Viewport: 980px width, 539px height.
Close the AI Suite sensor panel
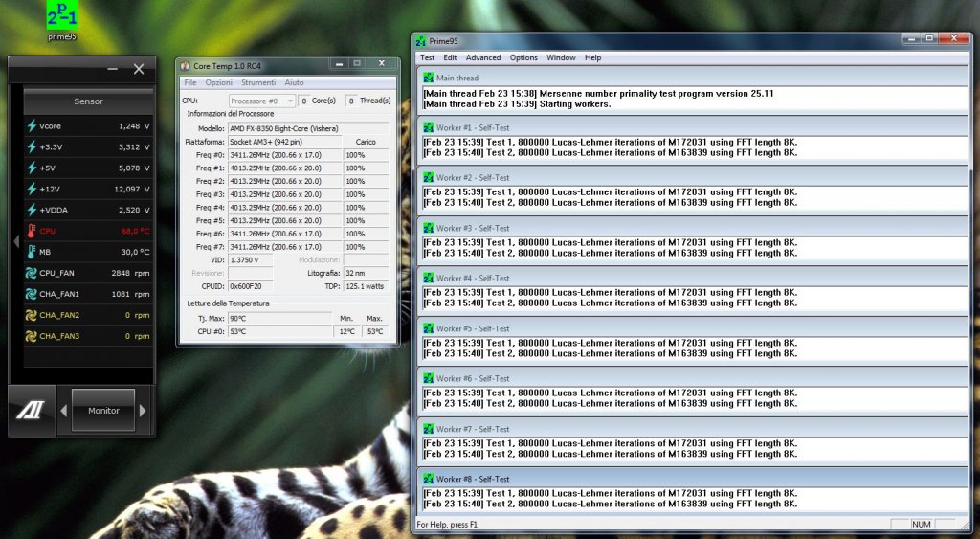click(x=139, y=69)
